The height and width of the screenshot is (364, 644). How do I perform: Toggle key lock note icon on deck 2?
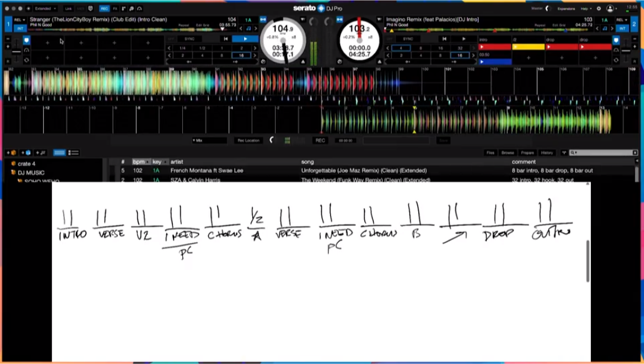coord(605,28)
